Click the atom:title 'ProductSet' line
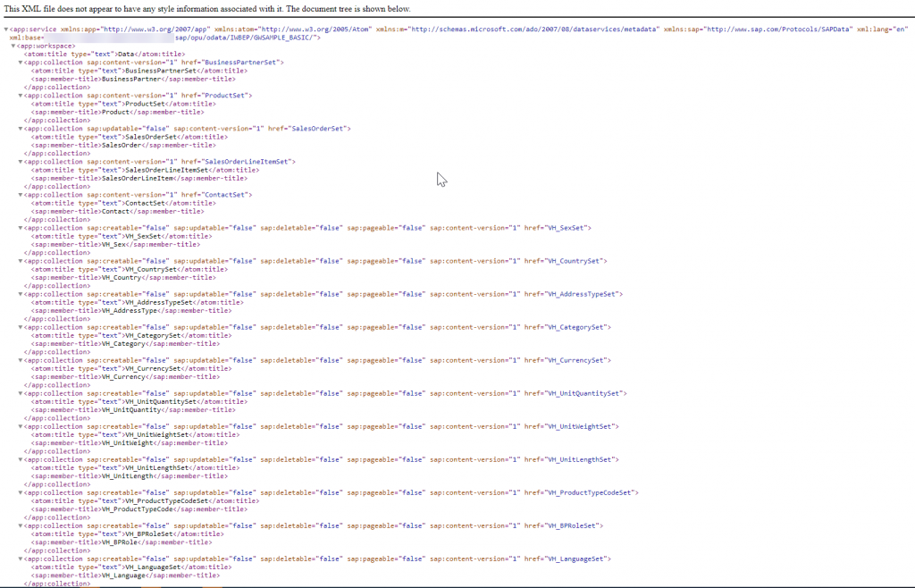Image resolution: width=915 pixels, height=588 pixels. tap(123, 104)
